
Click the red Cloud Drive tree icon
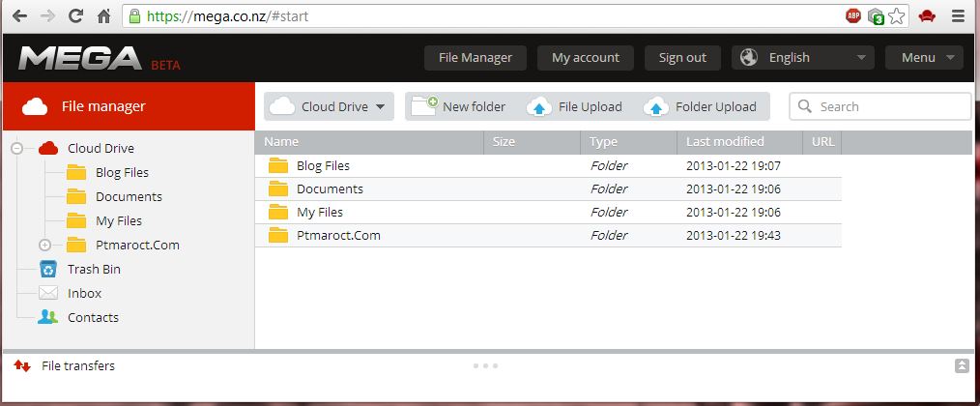(48, 148)
